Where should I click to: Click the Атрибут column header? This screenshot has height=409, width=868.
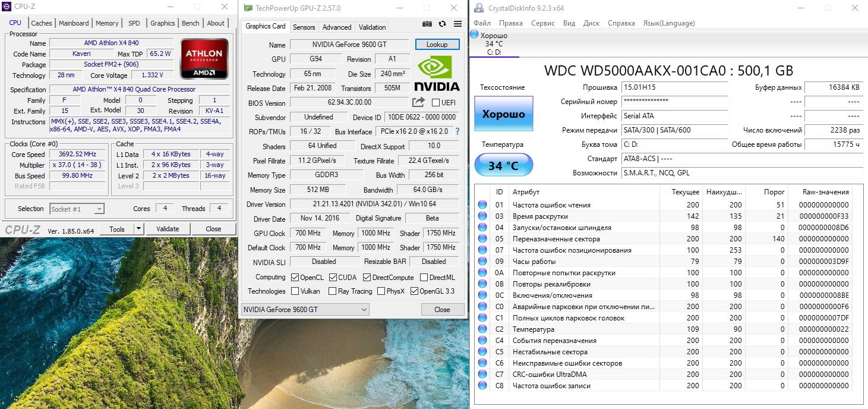coord(526,192)
